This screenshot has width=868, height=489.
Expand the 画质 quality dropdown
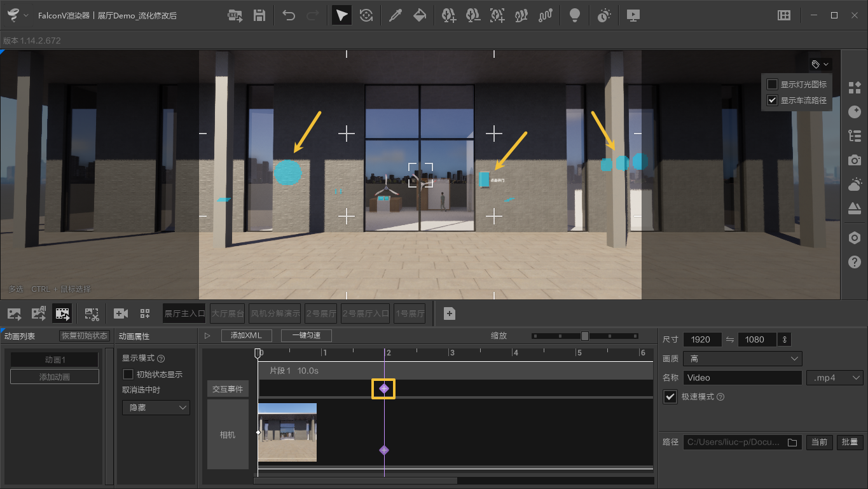click(x=742, y=359)
